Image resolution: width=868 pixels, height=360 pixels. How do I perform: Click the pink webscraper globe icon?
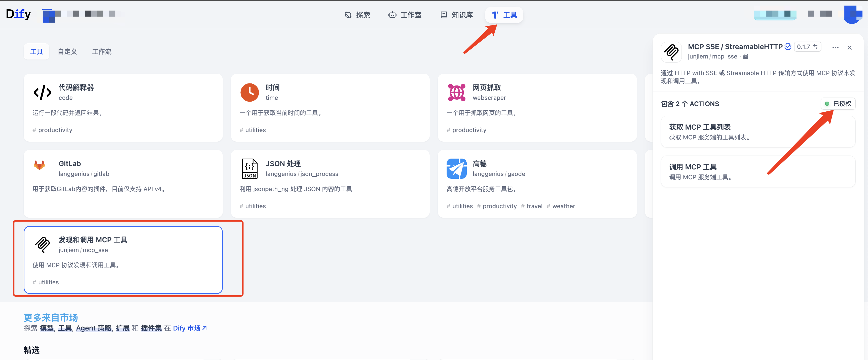coord(456,93)
